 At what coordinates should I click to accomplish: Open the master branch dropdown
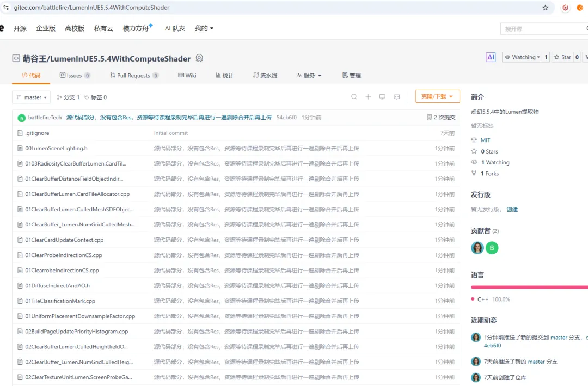pyautogui.click(x=32, y=97)
